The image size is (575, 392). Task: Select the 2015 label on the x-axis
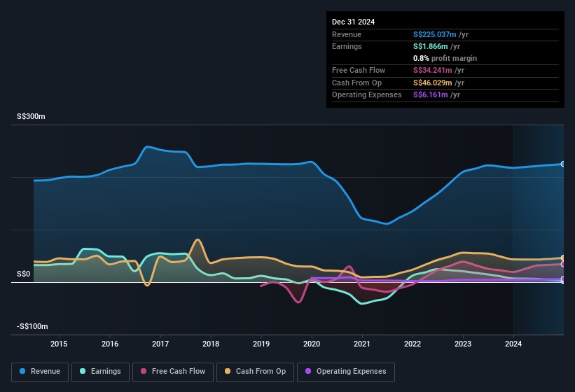coord(59,344)
